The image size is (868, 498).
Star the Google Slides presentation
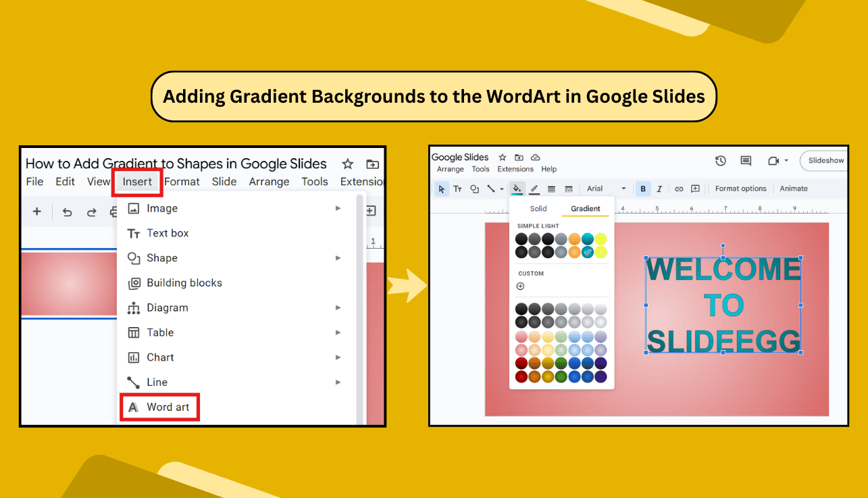tap(501, 157)
